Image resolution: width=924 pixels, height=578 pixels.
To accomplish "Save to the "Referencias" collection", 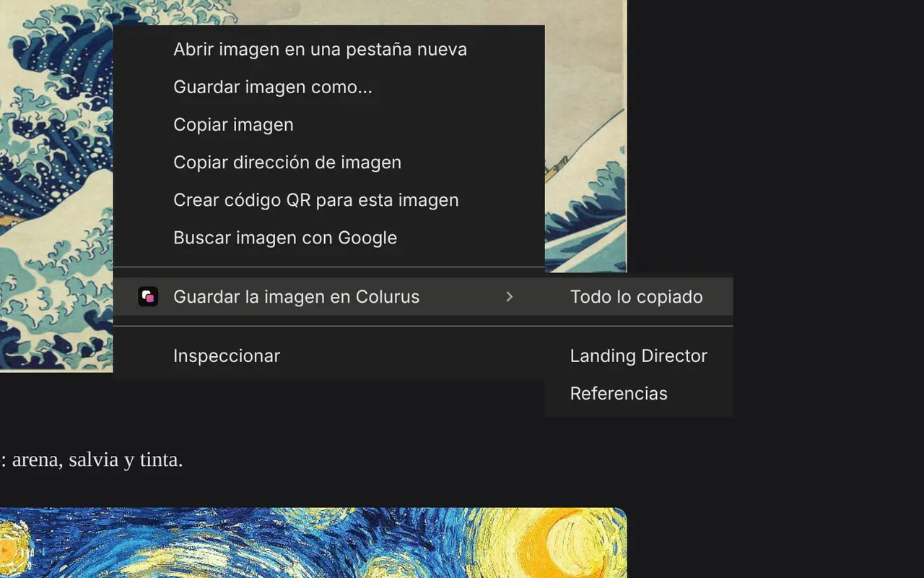I will (639, 393).
